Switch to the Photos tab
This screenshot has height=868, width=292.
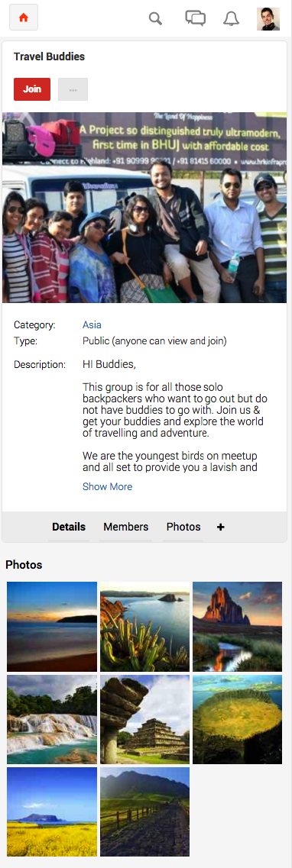point(183,527)
